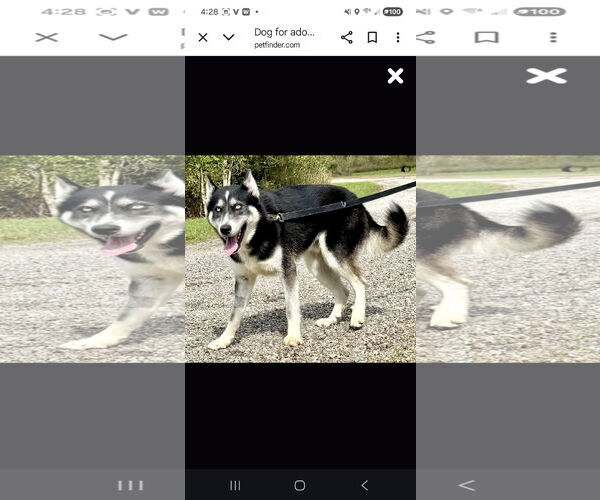Open recent apps in navigation bar
The image size is (600, 500).
point(235,485)
